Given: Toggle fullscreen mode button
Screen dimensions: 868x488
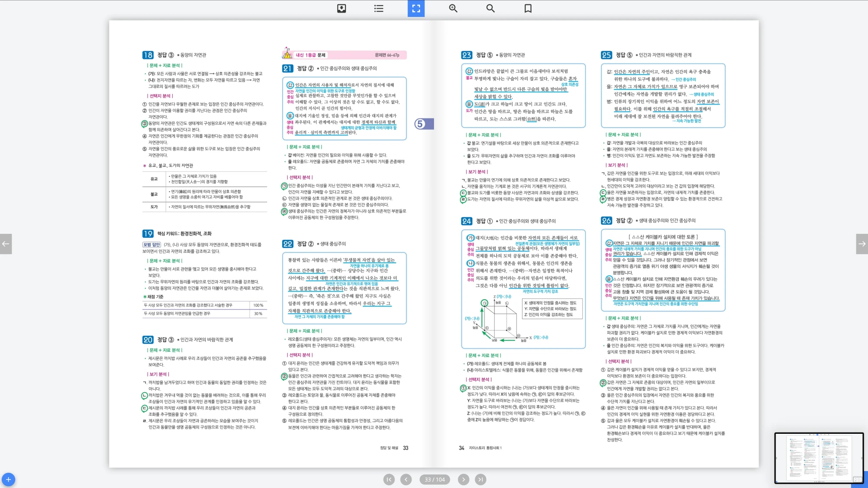Looking at the screenshot, I should [x=416, y=8].
